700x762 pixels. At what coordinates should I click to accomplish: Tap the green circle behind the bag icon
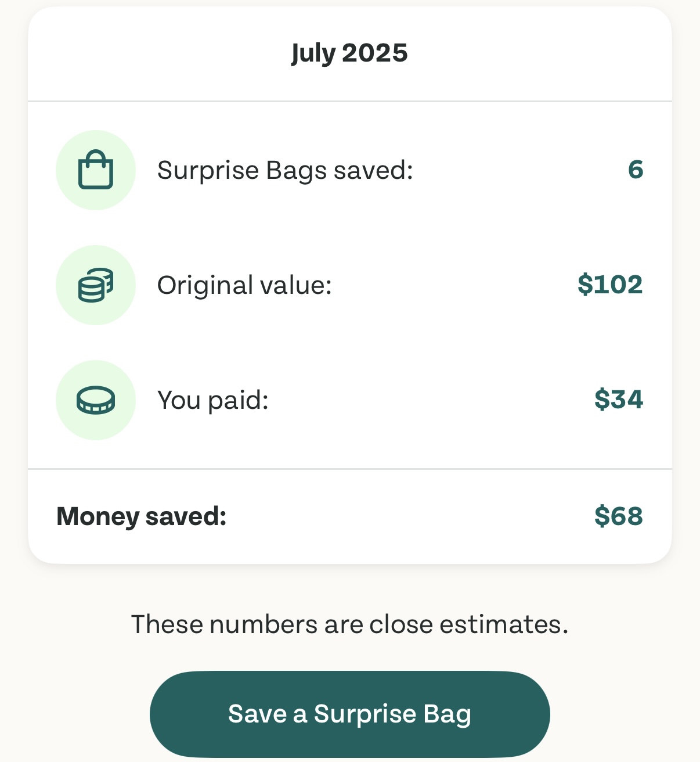(x=96, y=170)
